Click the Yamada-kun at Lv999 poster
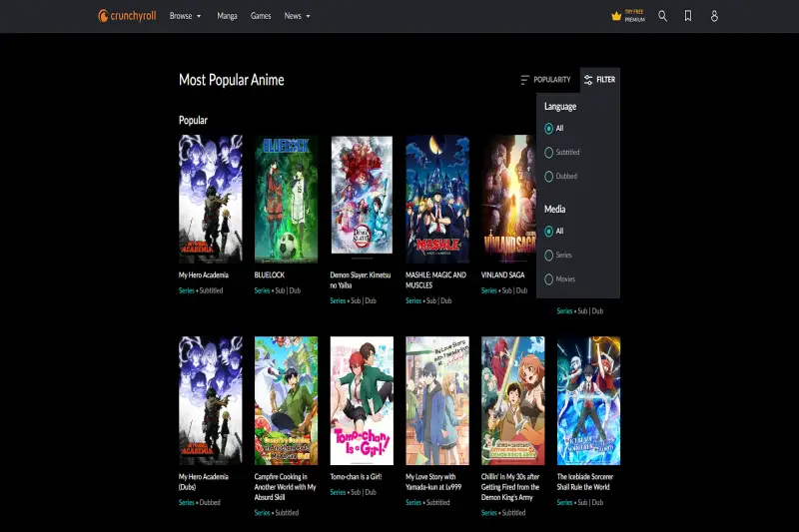 coord(437,400)
